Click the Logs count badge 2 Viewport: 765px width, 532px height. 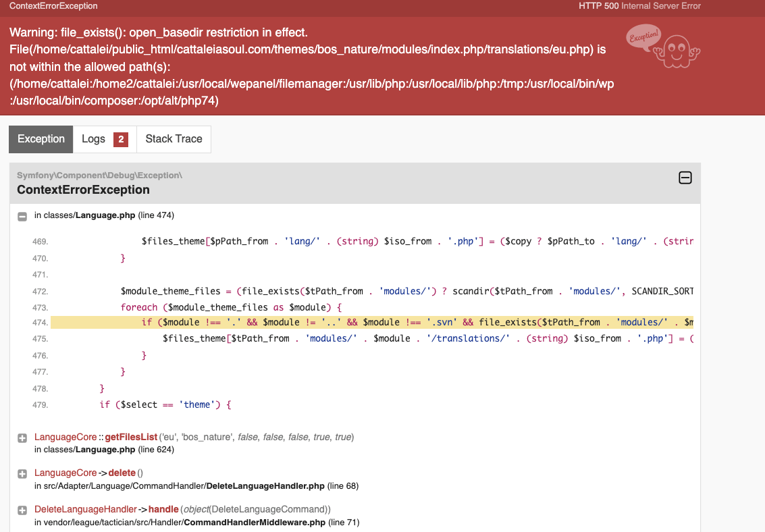(121, 140)
